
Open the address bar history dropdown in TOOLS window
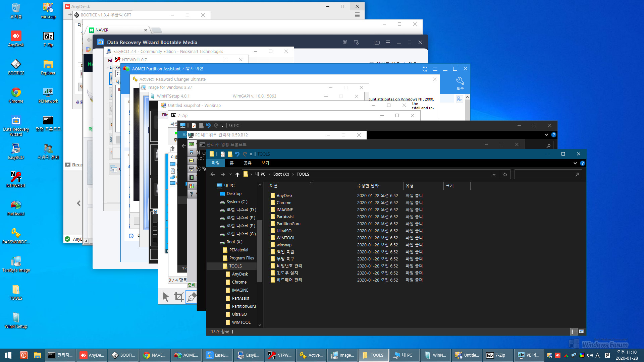(494, 174)
